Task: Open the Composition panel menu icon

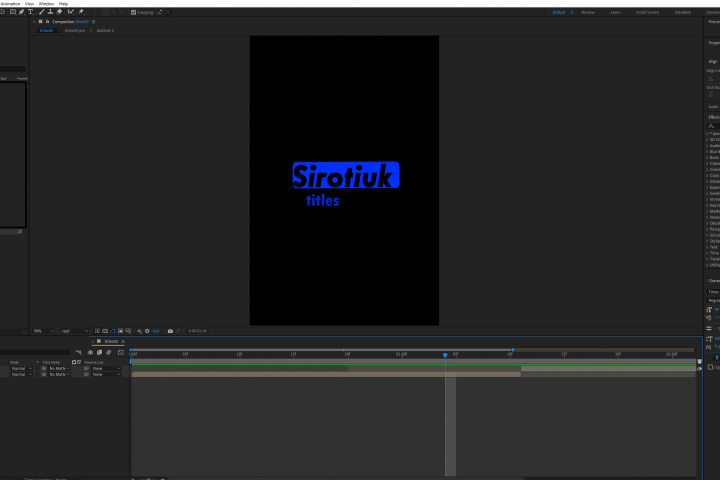Action: tap(94, 22)
